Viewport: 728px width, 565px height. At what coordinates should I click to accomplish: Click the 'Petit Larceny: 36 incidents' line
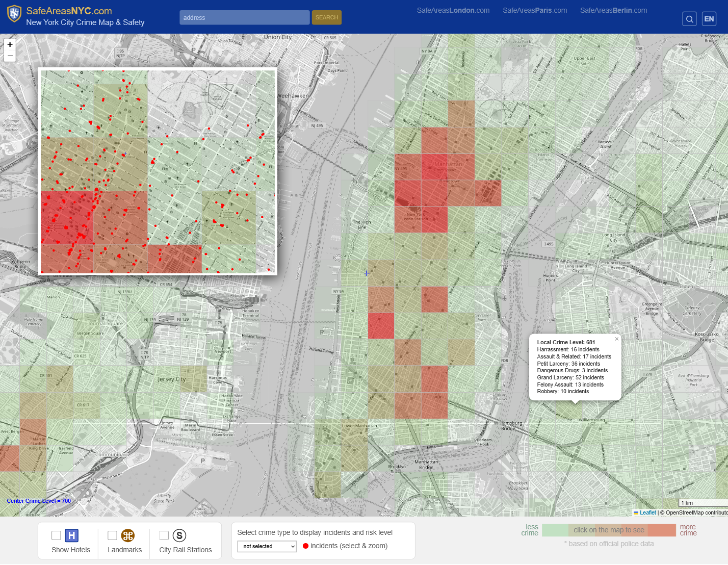[x=568, y=364]
